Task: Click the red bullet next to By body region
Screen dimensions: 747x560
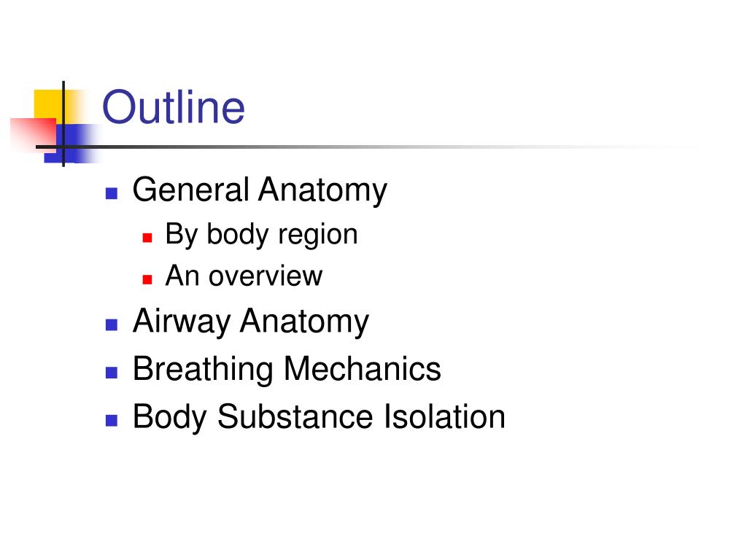Action: [147, 237]
